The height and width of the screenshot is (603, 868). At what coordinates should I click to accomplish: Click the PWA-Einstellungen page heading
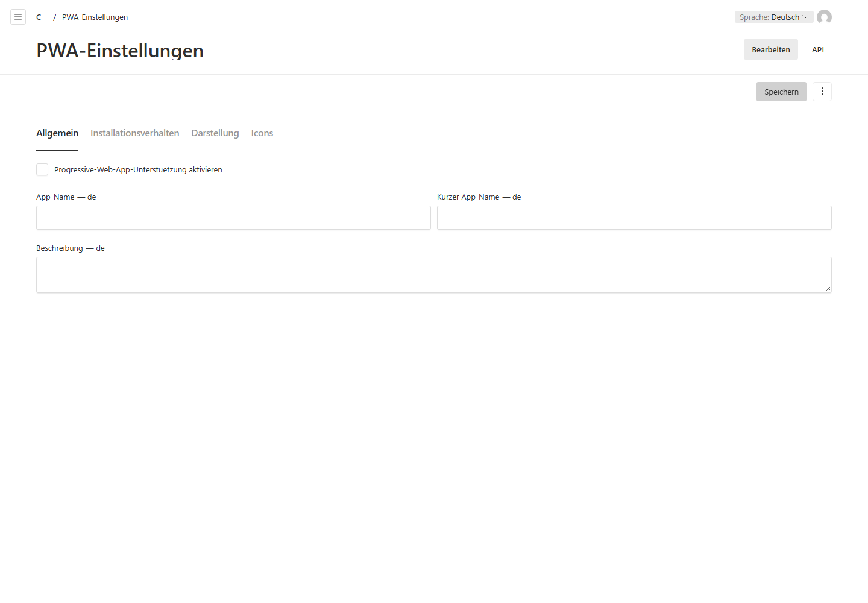click(120, 51)
